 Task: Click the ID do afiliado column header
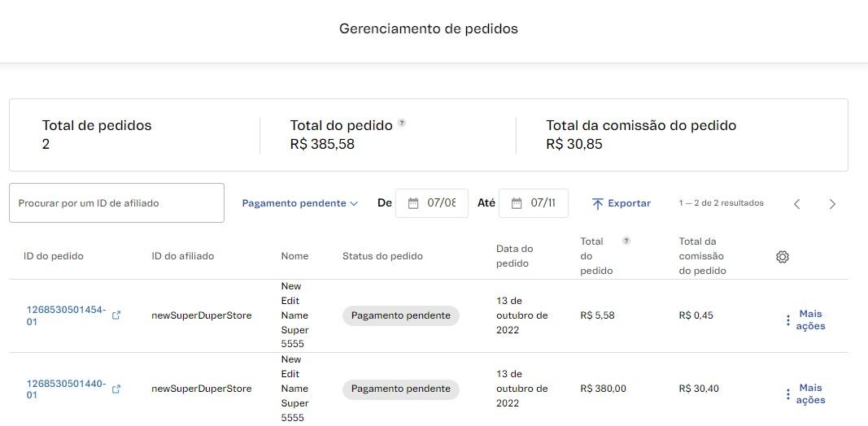tap(182, 256)
